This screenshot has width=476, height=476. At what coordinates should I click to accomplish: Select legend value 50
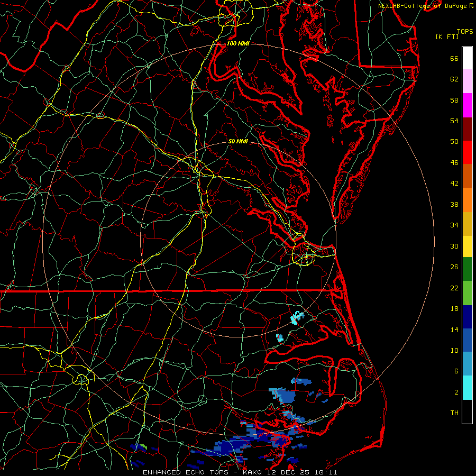(x=454, y=142)
